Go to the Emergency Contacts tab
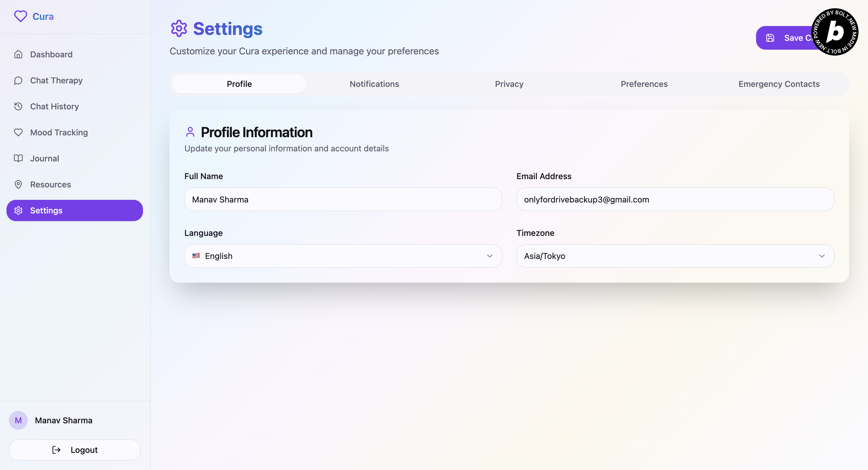Image resolution: width=868 pixels, height=470 pixels. coord(779,84)
